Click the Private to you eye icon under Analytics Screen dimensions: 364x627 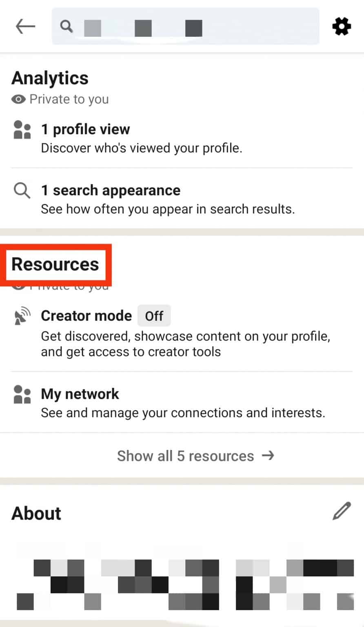click(x=17, y=99)
